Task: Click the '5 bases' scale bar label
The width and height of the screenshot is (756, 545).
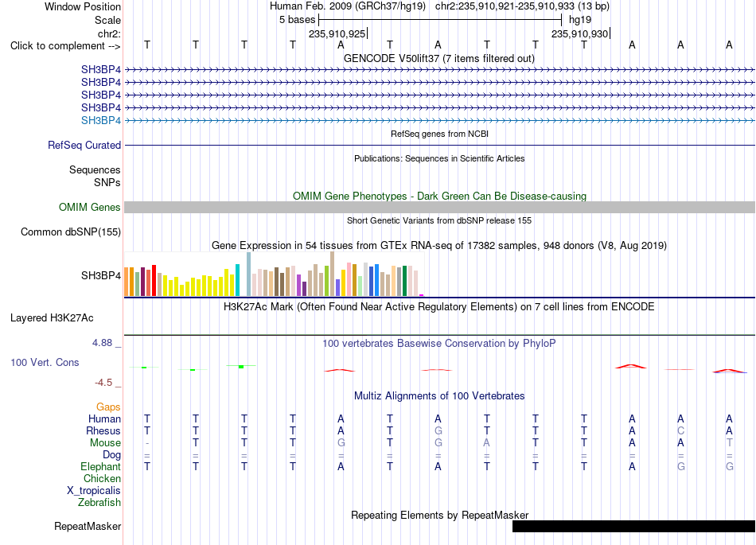Action: pyautogui.click(x=297, y=20)
